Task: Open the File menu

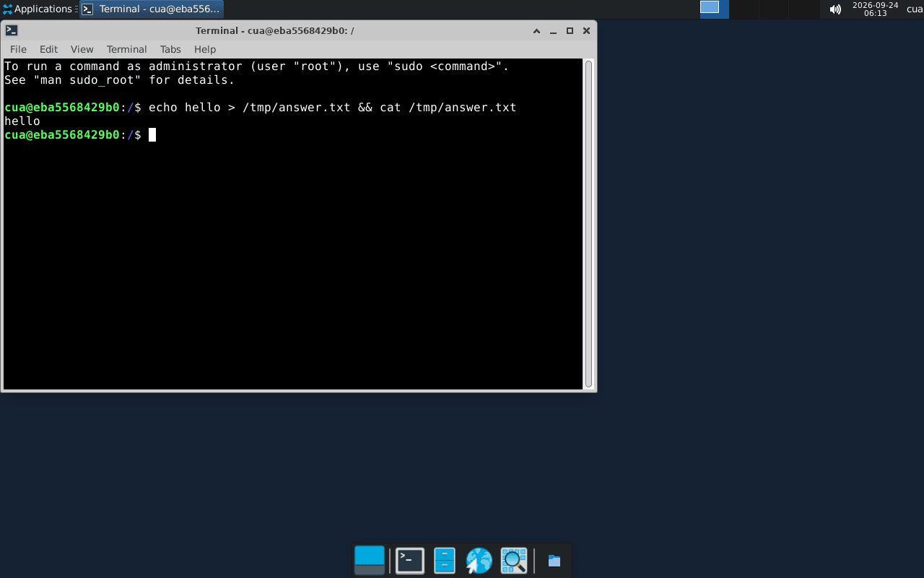Action: coord(18,49)
